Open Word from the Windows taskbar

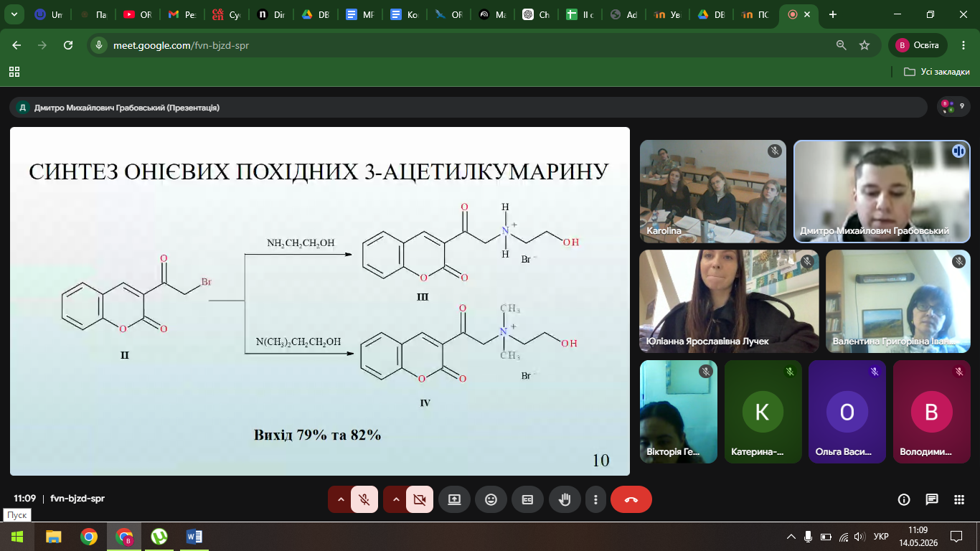click(194, 537)
